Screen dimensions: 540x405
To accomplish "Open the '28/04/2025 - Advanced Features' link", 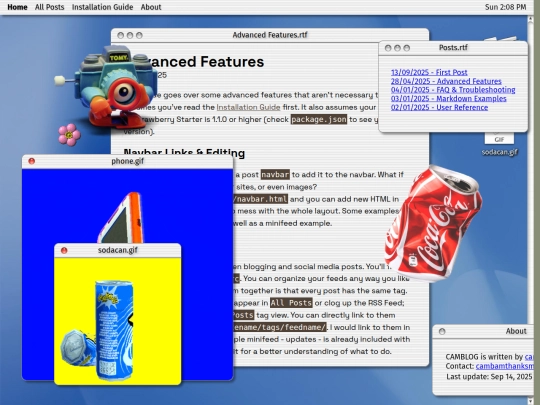I will pyautogui.click(x=446, y=81).
